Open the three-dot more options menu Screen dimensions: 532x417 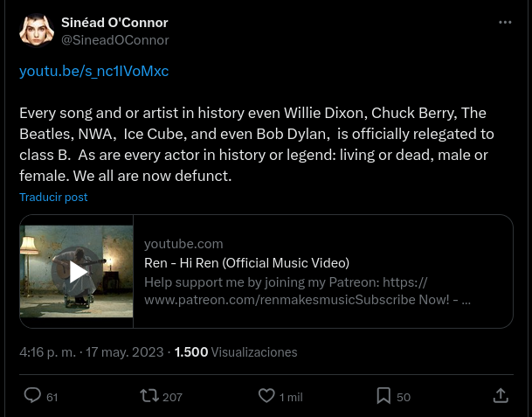coord(505,23)
